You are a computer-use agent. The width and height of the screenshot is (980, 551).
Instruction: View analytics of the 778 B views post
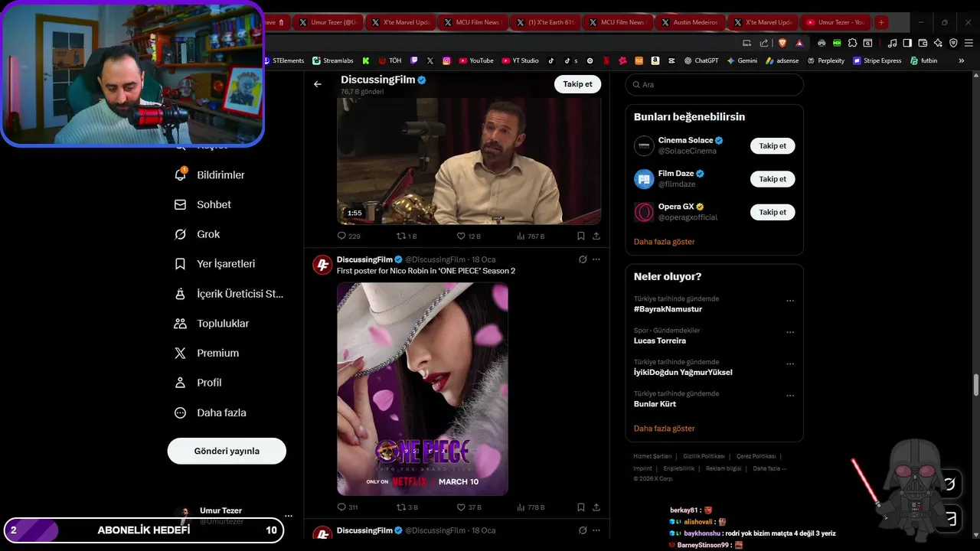coord(531,507)
